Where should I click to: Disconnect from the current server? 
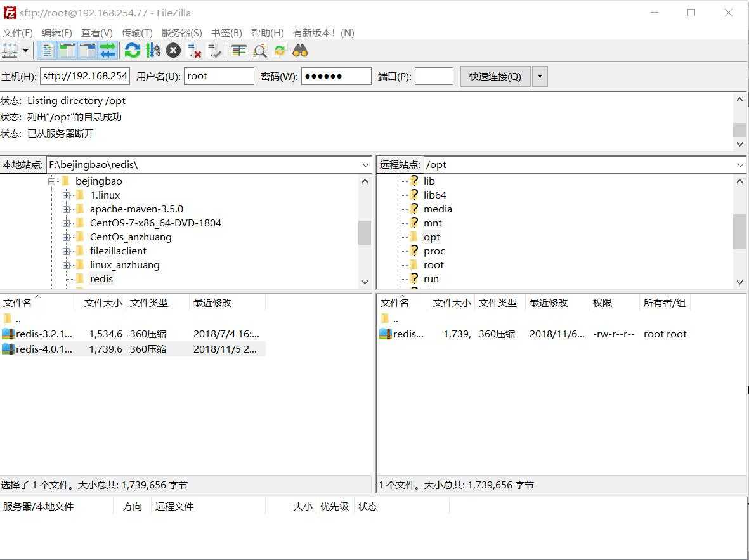[x=194, y=50]
